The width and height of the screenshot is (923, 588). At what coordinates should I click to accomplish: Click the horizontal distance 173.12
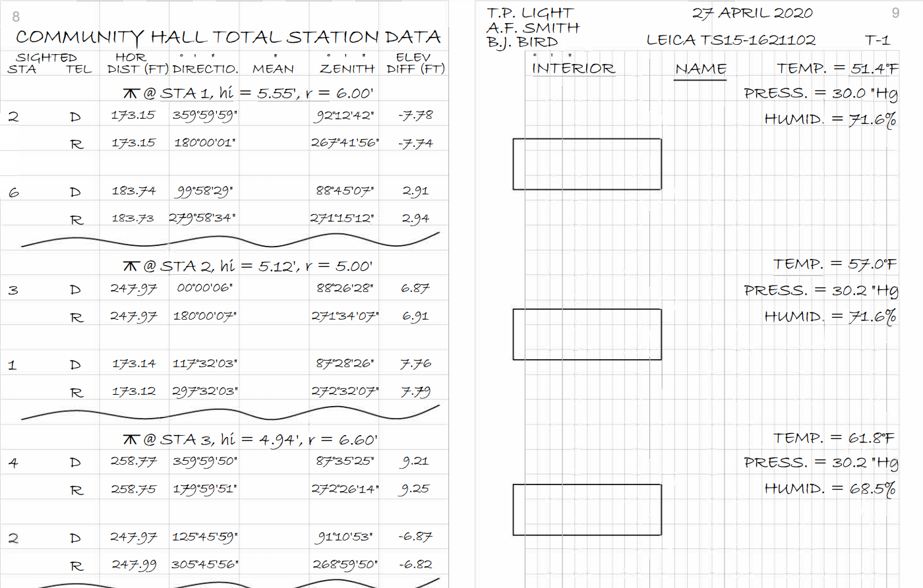[134, 391]
